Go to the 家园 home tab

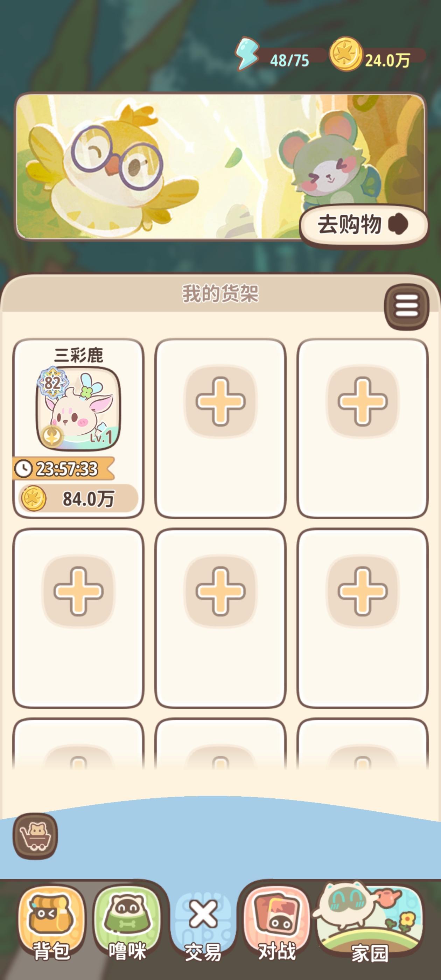370,921
